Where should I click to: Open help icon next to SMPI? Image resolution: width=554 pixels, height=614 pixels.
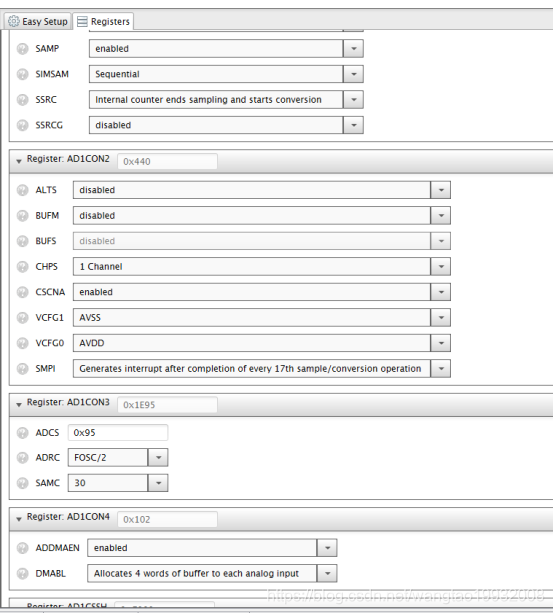pos(22,368)
